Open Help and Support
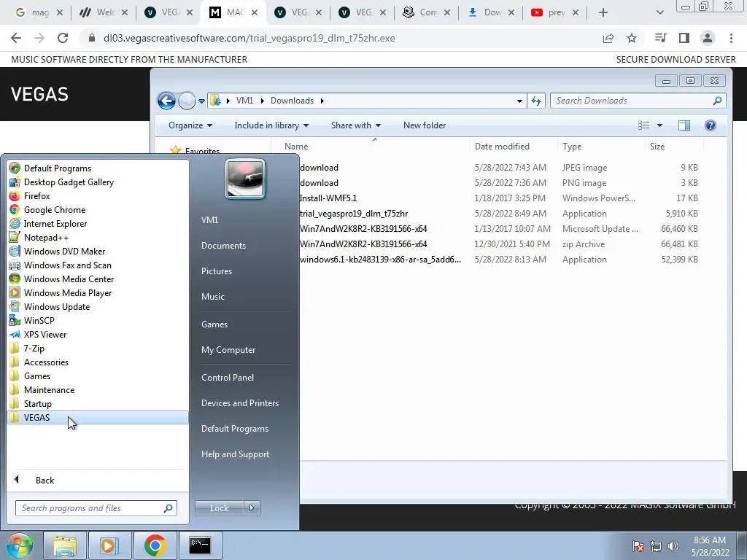The height and width of the screenshot is (560, 747). (235, 454)
